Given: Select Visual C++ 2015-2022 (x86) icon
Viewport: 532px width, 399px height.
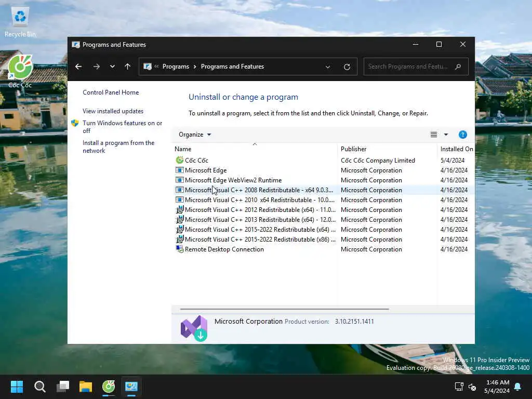Looking at the screenshot, I should click(x=179, y=239).
